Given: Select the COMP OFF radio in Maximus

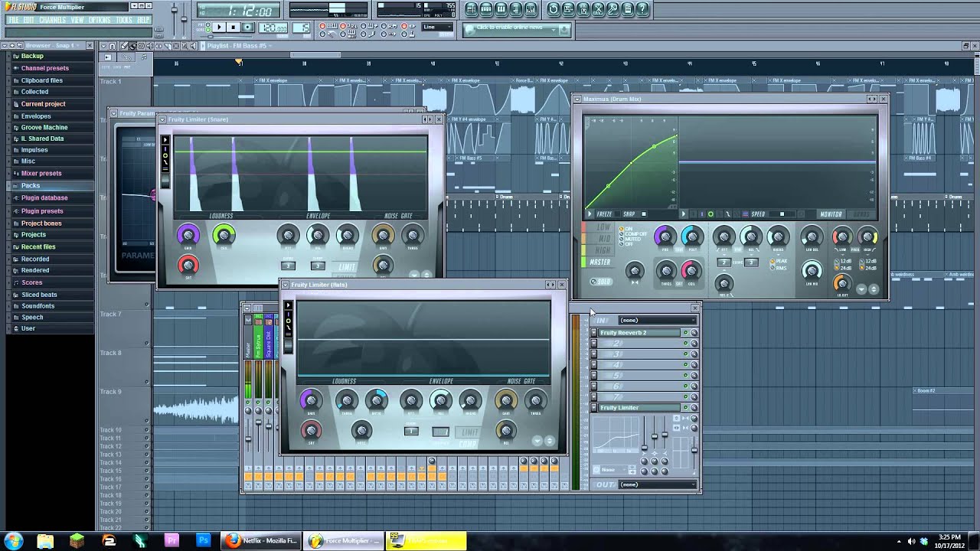Looking at the screenshot, I should tap(634, 233).
